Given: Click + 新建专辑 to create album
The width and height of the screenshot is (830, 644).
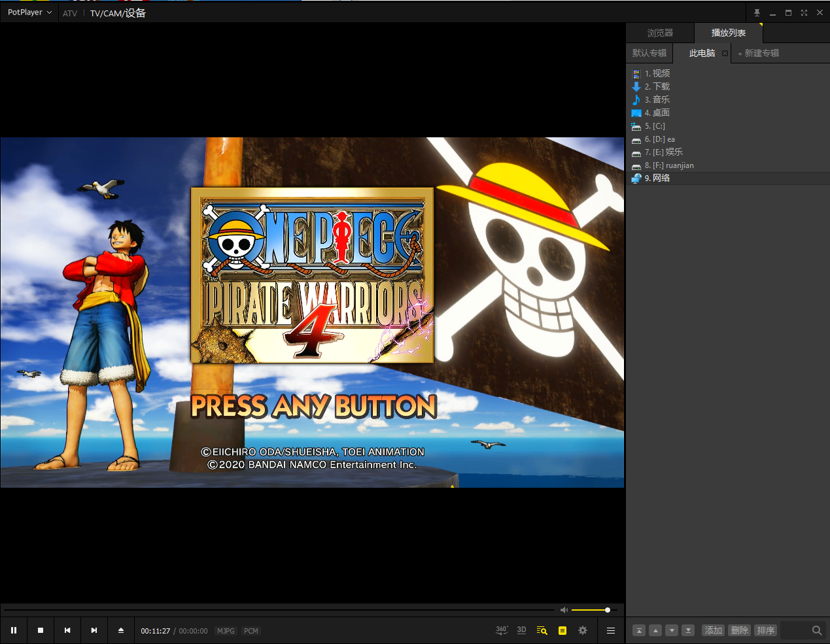Looking at the screenshot, I should pos(759,53).
